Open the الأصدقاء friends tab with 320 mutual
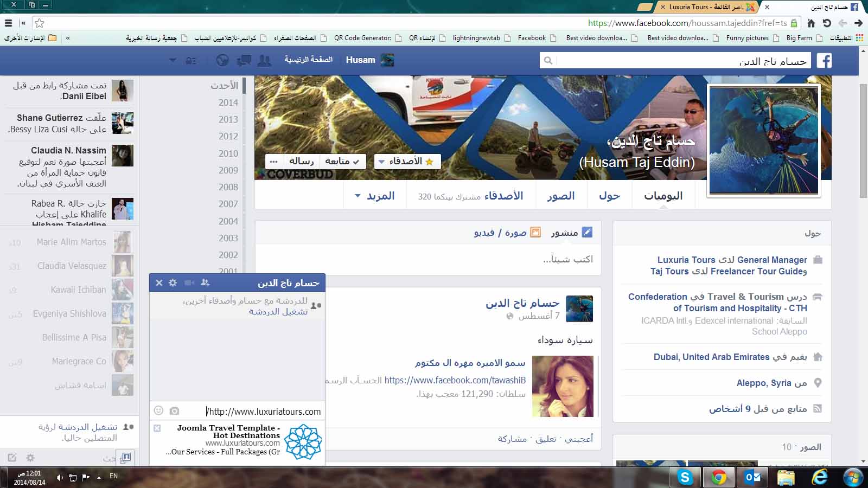Screen dimensions: 868x488 [x=471, y=196]
